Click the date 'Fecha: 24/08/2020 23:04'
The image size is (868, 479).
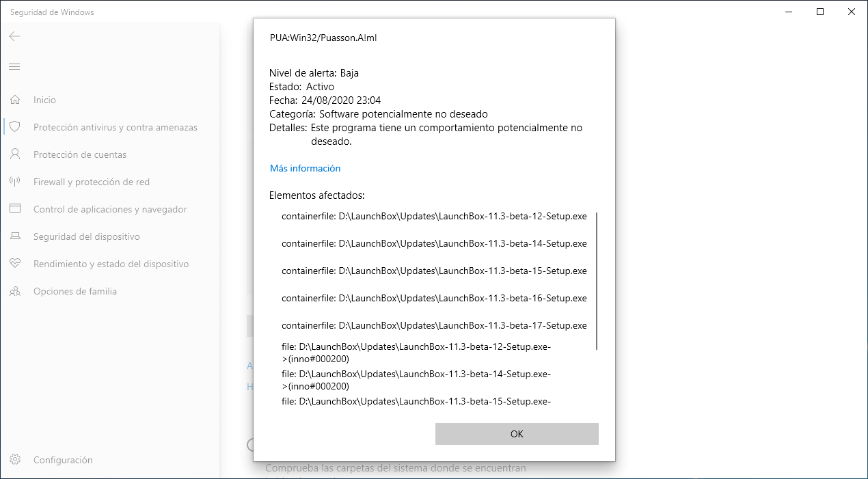coord(325,100)
